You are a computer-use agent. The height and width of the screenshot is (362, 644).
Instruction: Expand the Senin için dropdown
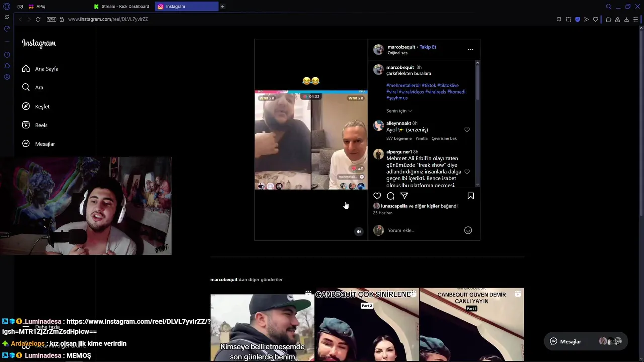[x=399, y=111]
